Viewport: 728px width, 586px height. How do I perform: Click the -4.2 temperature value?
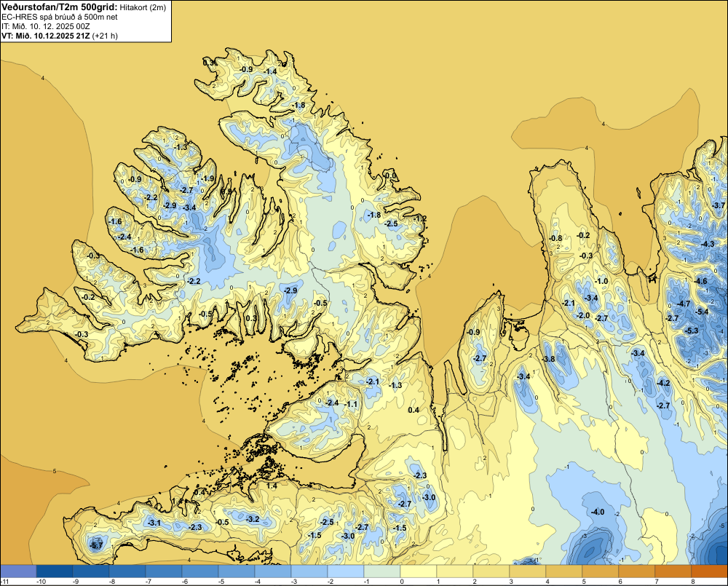click(x=663, y=383)
